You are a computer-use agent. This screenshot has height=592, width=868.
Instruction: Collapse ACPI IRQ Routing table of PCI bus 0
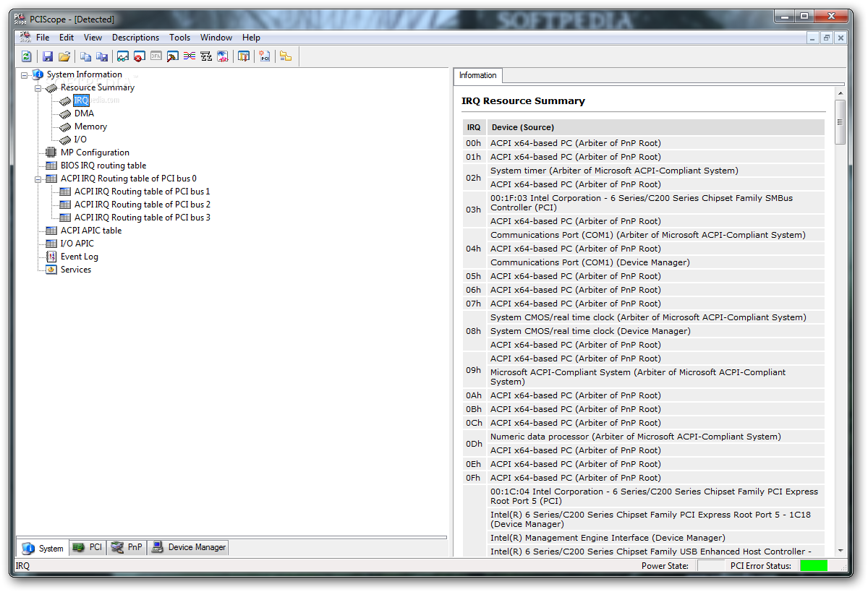(x=38, y=179)
